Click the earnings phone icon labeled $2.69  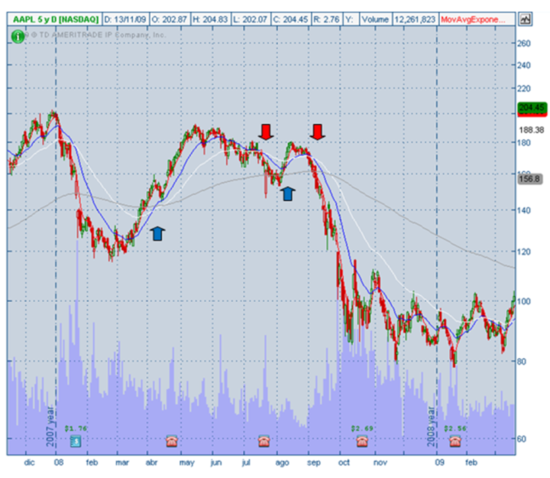click(x=362, y=441)
